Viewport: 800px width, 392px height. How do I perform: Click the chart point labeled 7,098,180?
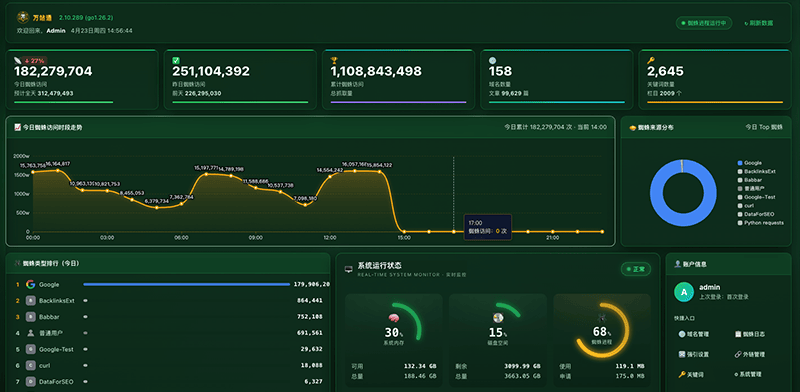(305, 205)
